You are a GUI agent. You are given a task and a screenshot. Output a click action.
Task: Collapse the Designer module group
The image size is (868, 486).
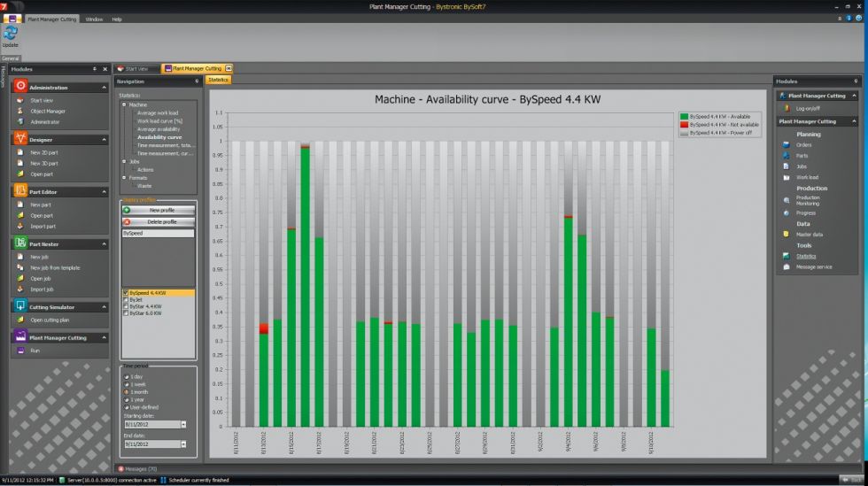click(x=104, y=140)
